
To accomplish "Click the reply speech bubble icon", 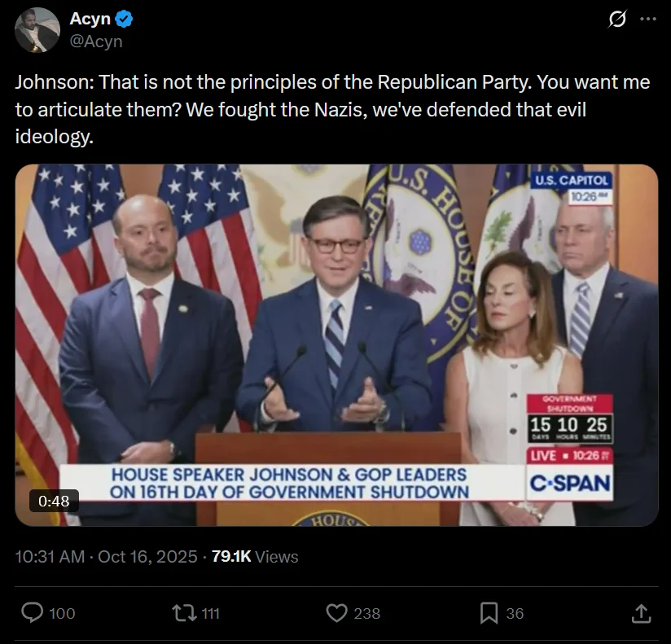I will coord(33,612).
